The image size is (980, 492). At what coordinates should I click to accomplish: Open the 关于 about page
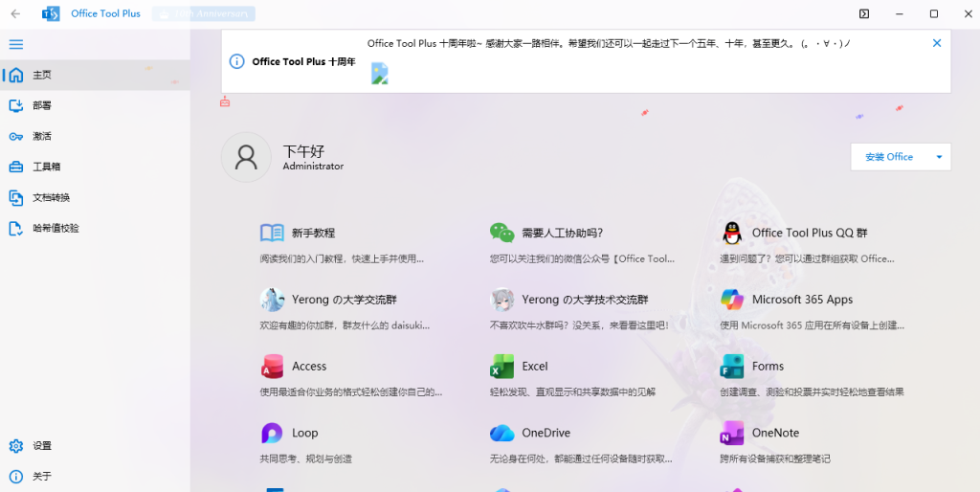pyautogui.click(x=95, y=477)
